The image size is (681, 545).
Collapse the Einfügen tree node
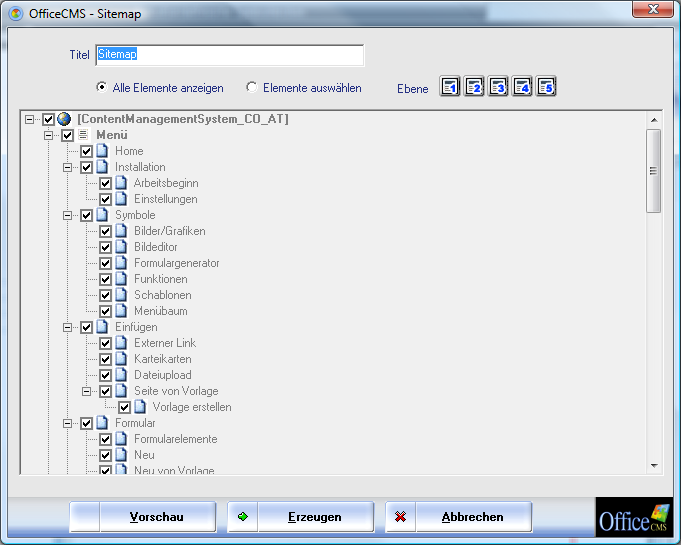(67, 327)
